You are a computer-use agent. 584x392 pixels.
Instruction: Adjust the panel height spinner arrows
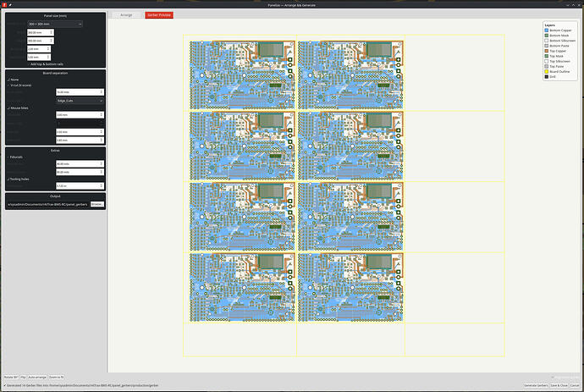52,41
